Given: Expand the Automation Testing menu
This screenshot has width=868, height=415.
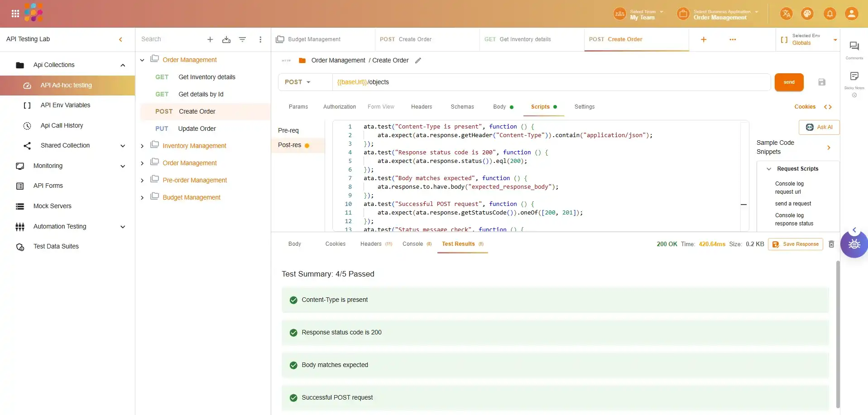Looking at the screenshot, I should pos(123,226).
